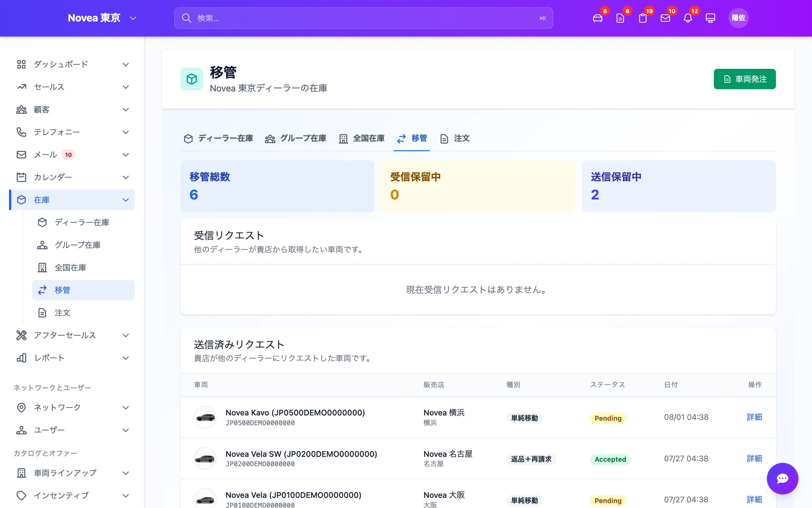Image resolution: width=812 pixels, height=508 pixels.
Task: Open 全国在庫 in sidebar submenu
Action: [83, 268]
